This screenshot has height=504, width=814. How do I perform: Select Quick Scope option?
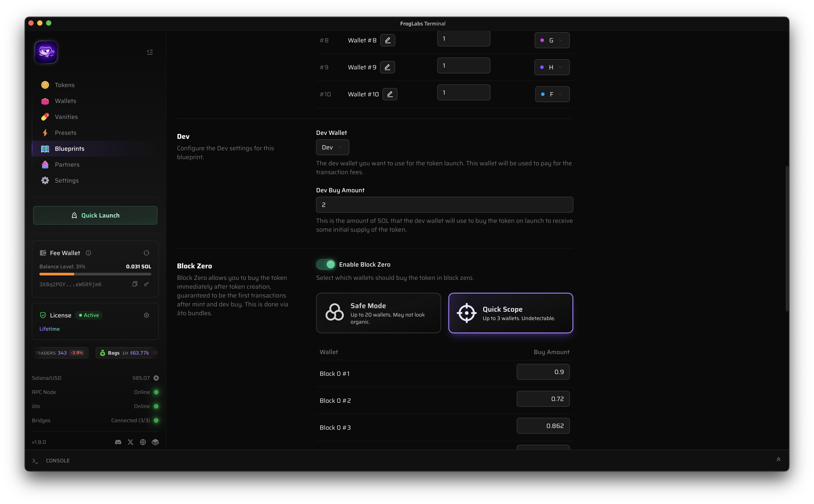pyautogui.click(x=511, y=313)
